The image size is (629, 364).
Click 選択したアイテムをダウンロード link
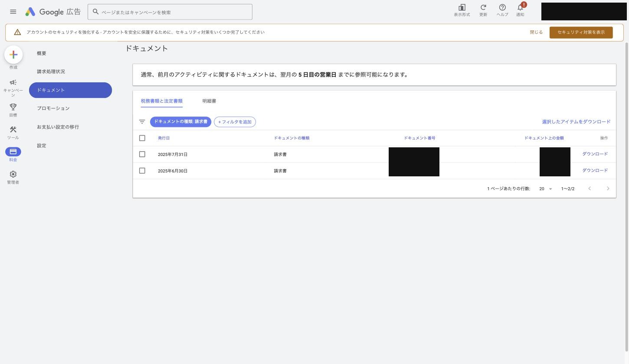coord(576,122)
